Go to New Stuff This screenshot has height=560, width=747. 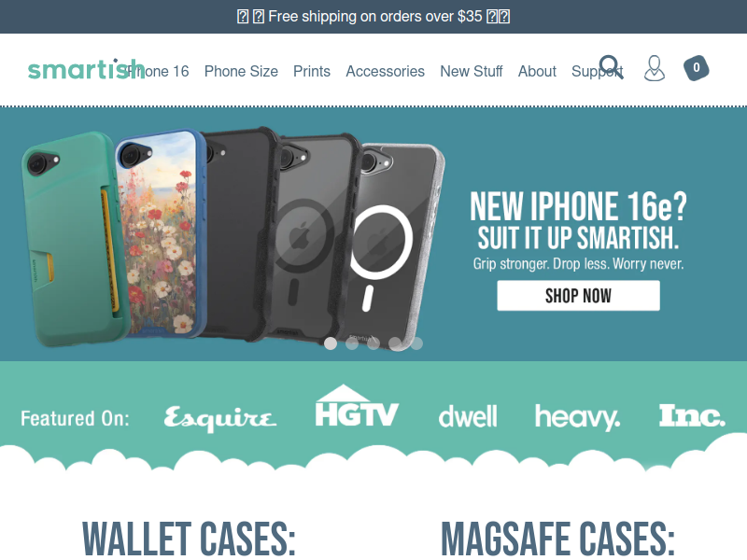(472, 72)
